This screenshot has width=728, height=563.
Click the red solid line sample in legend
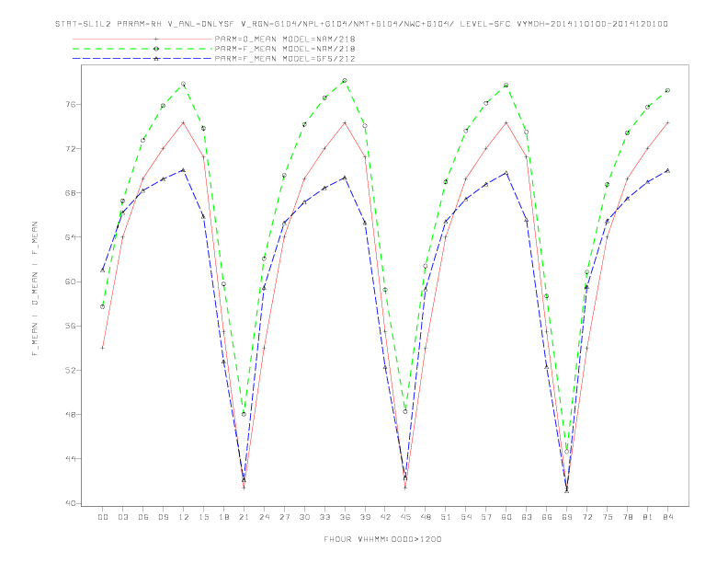(142, 39)
